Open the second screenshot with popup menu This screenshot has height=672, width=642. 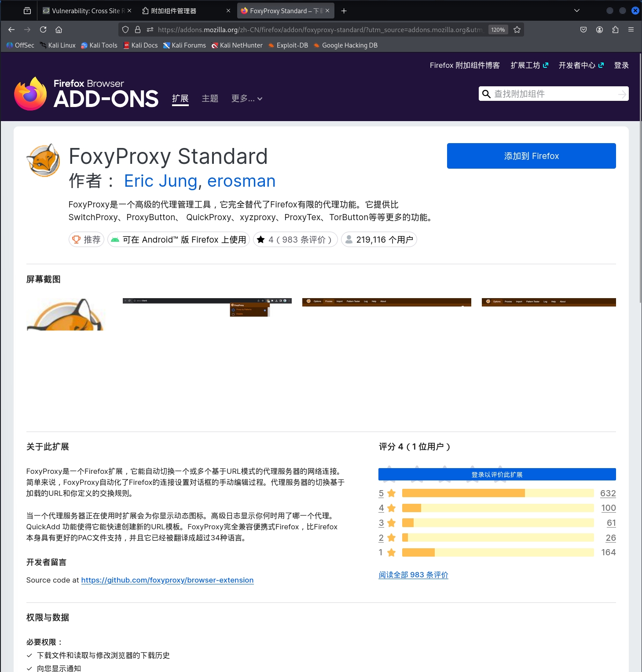tap(207, 307)
